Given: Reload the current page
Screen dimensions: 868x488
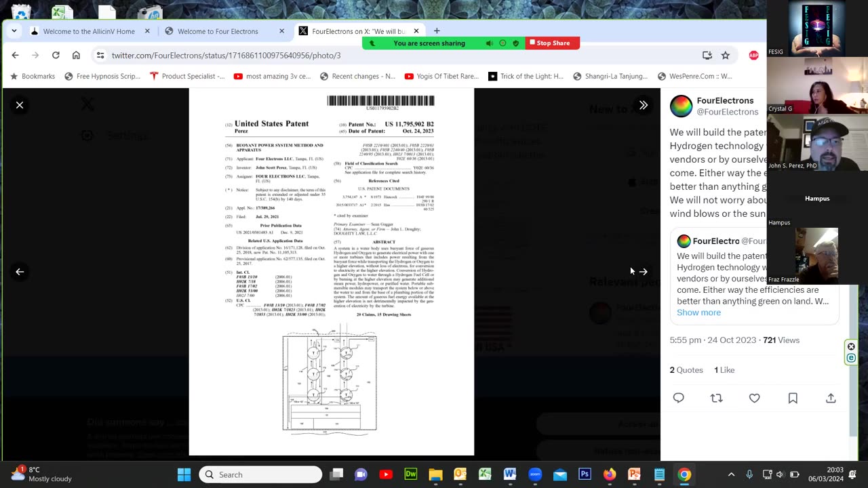Looking at the screenshot, I should coord(56,56).
